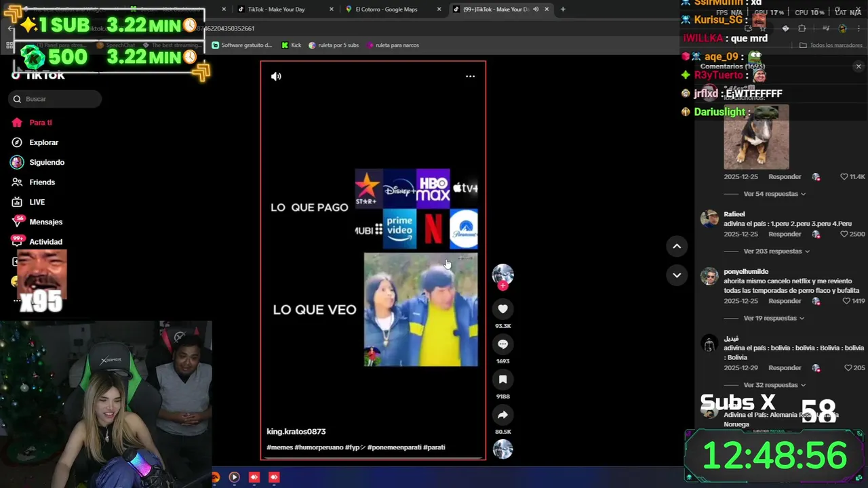868x488 pixels.
Task: Click the LIVE camera icon
Action: click(17, 202)
